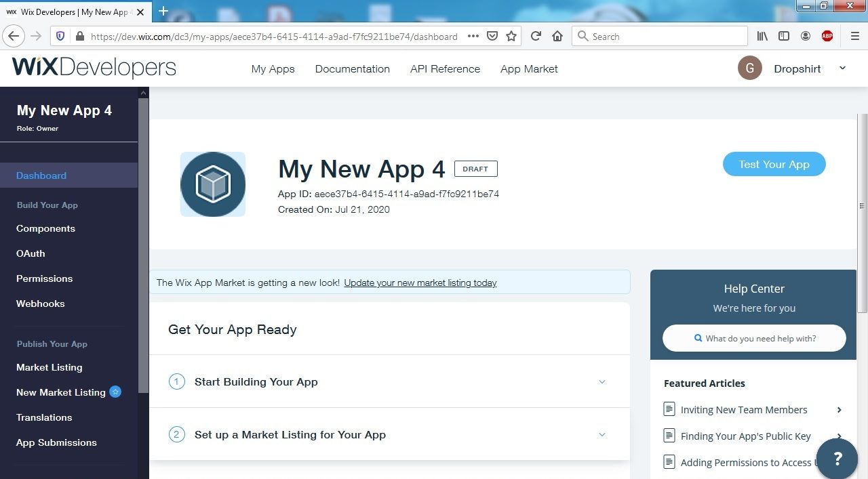Click the DRAFT status badge

pyautogui.click(x=475, y=169)
